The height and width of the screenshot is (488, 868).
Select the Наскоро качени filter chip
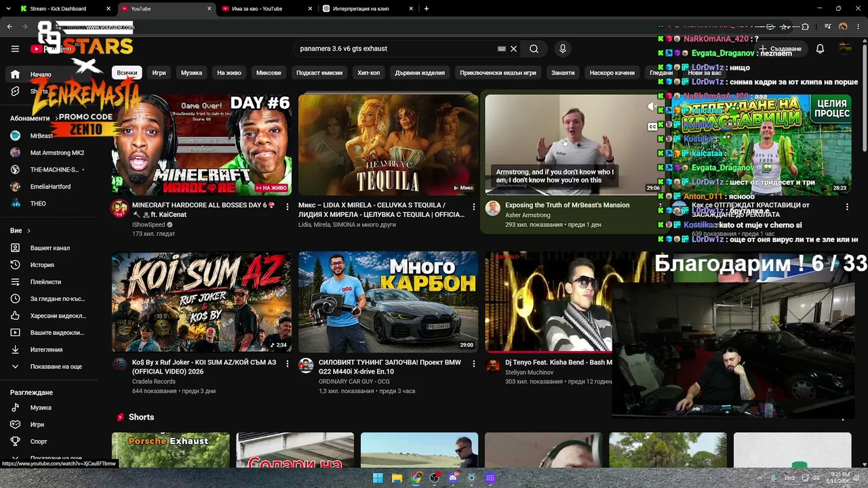(612, 73)
